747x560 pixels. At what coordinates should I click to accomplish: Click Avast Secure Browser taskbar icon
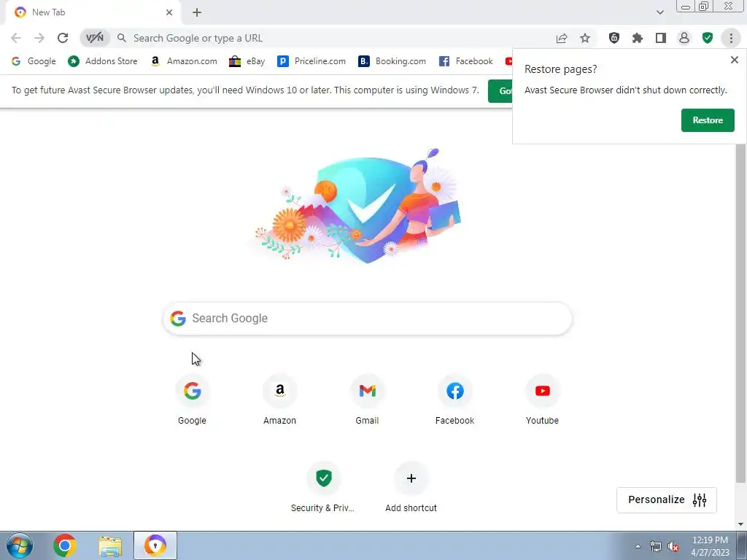(x=155, y=545)
